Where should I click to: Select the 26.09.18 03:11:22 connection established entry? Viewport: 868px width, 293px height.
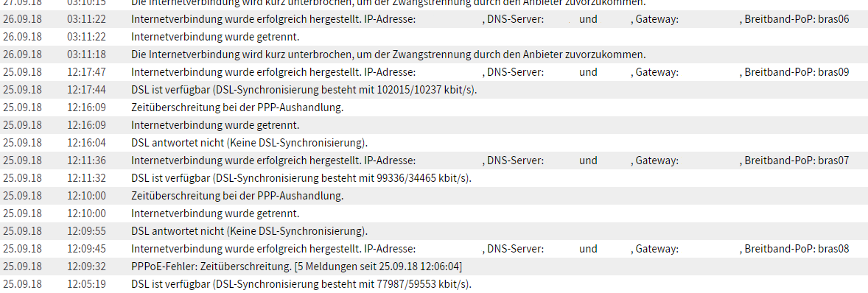(434, 19)
